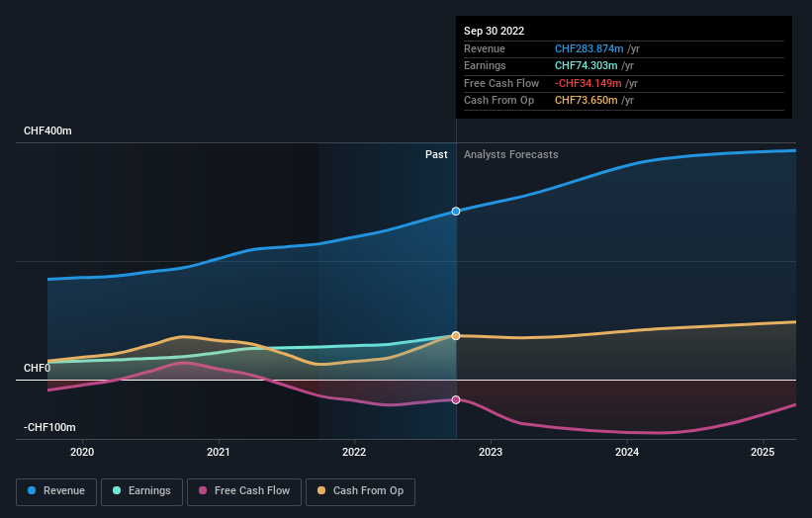Click the 2021 x-axis label
This screenshot has height=518, width=812.
click(x=219, y=452)
